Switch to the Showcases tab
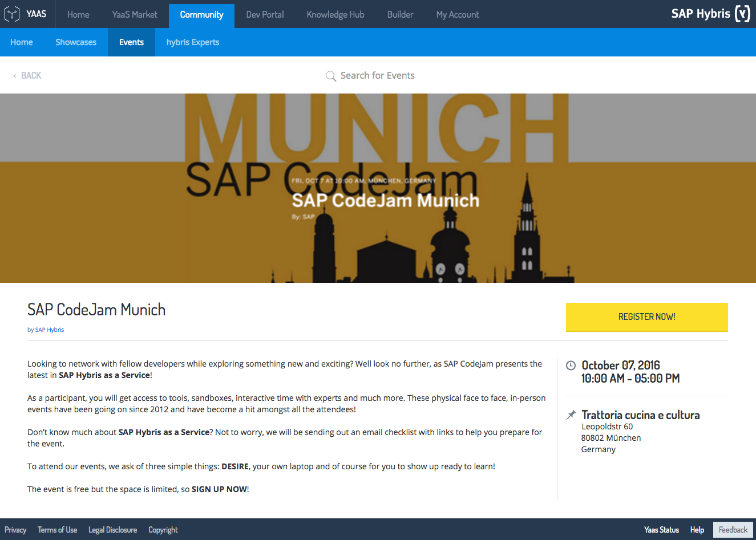756x540 pixels. (x=76, y=42)
